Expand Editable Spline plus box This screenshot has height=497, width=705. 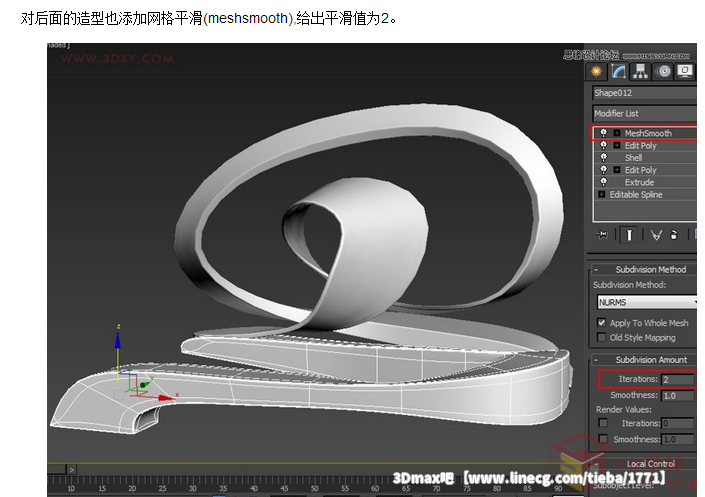[602, 194]
